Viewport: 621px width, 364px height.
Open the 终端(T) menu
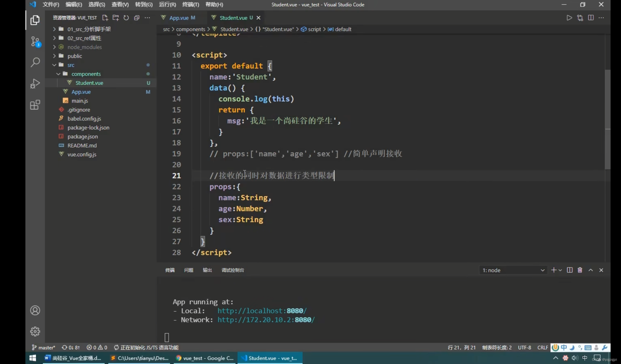click(191, 5)
